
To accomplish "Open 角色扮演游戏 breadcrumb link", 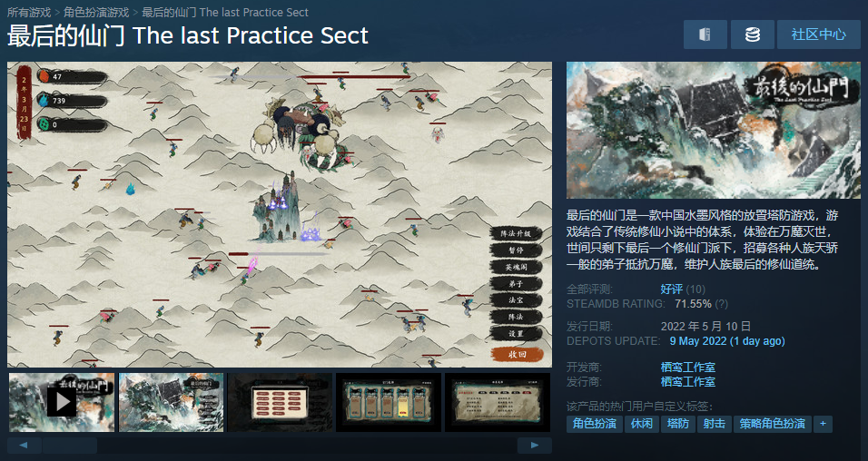I will click(x=96, y=12).
